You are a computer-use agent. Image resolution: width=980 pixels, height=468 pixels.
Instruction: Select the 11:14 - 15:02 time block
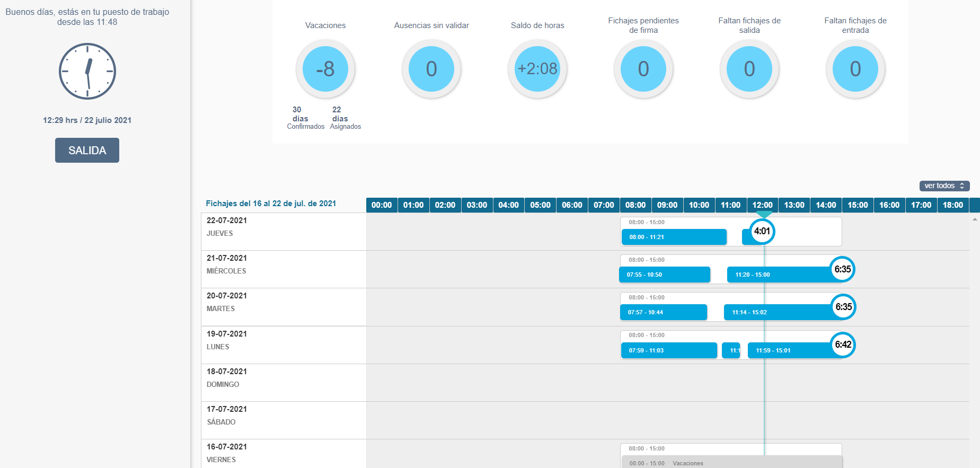pos(783,312)
